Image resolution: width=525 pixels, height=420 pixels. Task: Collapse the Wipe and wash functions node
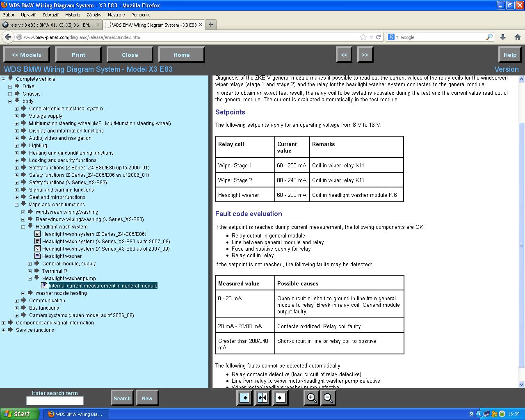[x=17, y=205]
